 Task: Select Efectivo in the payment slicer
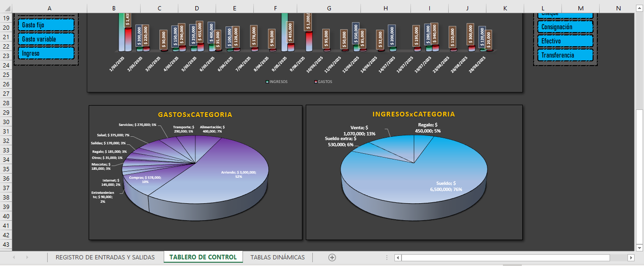point(565,41)
